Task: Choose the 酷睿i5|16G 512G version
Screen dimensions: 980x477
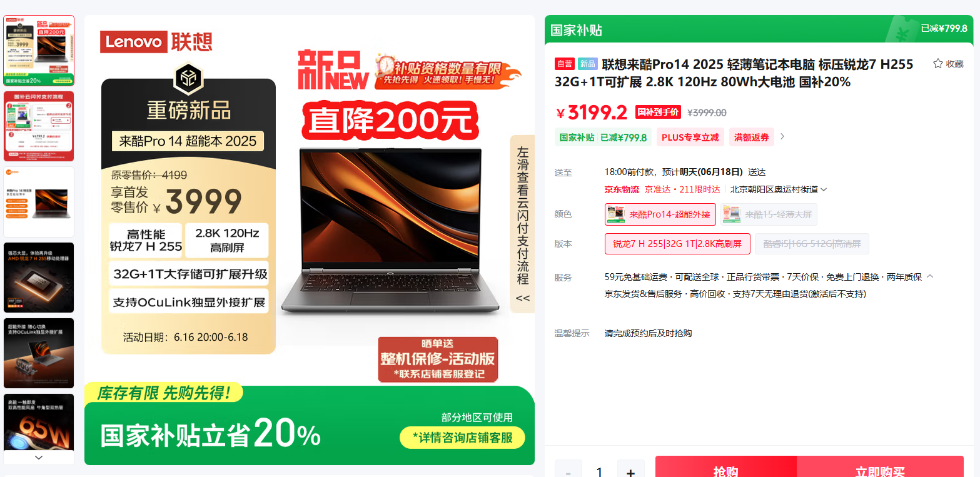Action: [x=812, y=244]
